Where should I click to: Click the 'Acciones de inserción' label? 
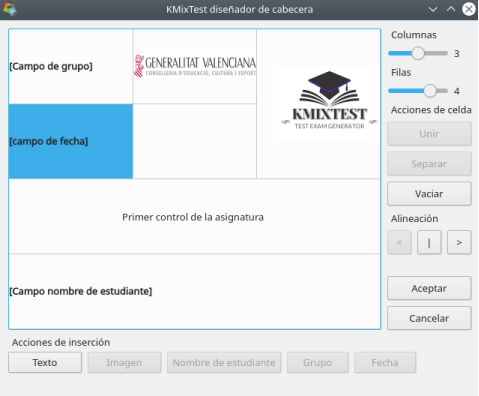pyautogui.click(x=61, y=342)
